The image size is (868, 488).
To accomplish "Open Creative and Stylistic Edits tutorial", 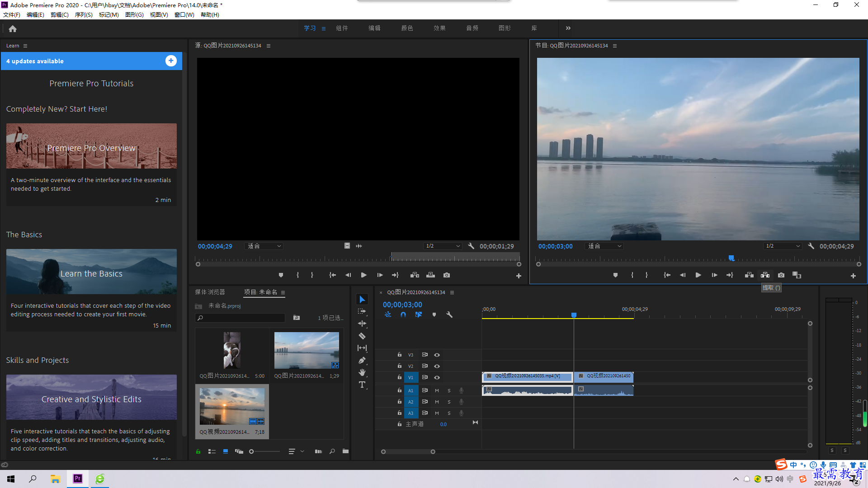I will pyautogui.click(x=91, y=397).
